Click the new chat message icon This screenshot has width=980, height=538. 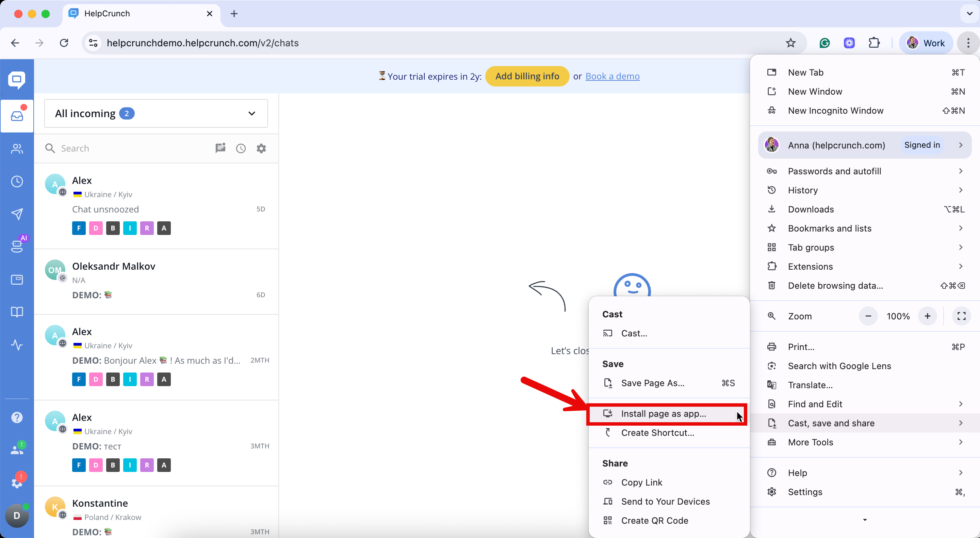click(x=220, y=148)
